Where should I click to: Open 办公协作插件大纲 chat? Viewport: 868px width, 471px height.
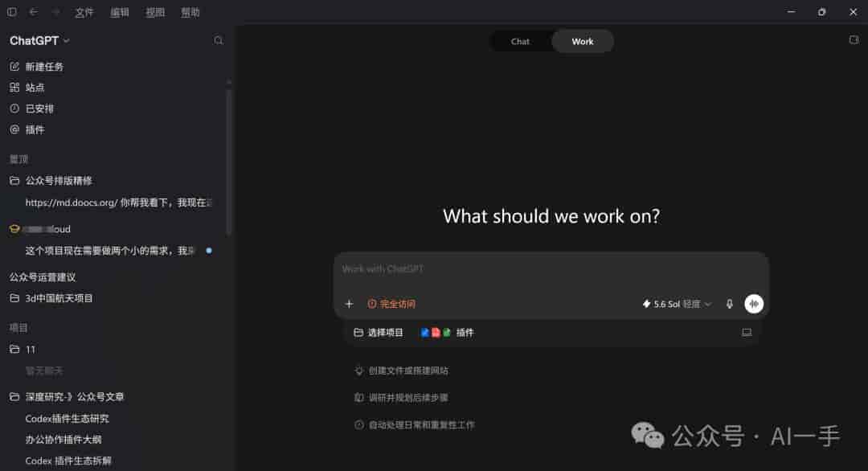pos(63,440)
